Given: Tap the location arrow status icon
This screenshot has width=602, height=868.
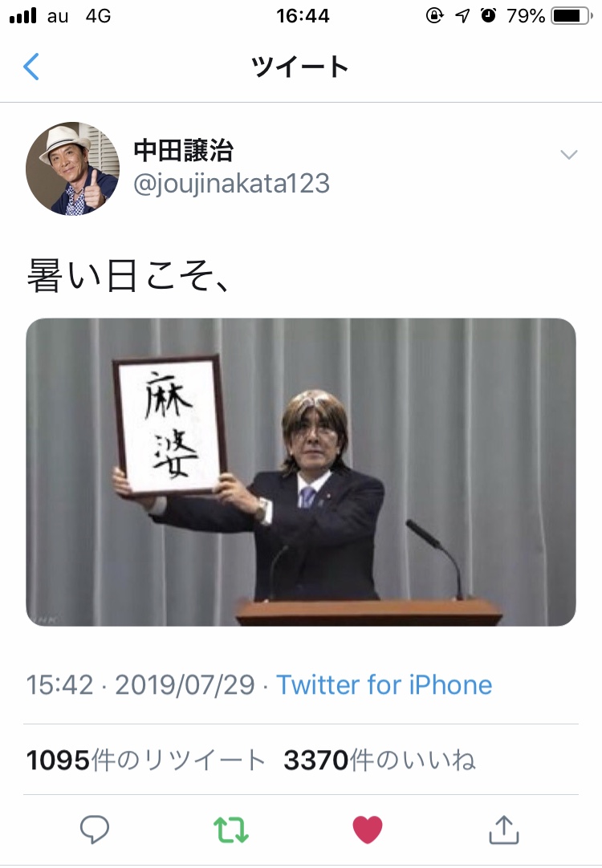Looking at the screenshot, I should 462,15.
